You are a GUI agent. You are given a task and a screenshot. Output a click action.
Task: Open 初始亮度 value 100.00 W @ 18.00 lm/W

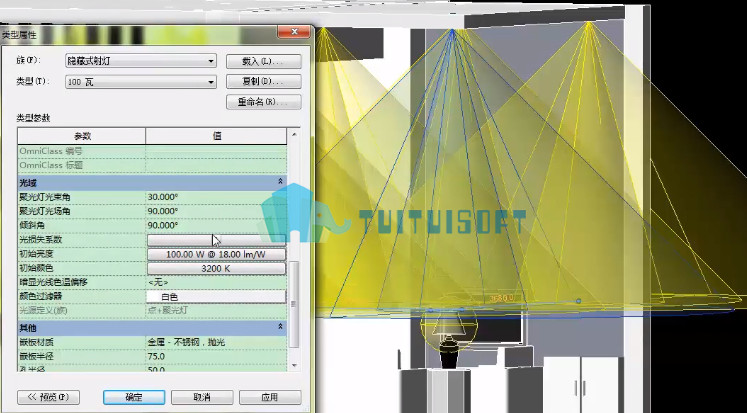[216, 254]
